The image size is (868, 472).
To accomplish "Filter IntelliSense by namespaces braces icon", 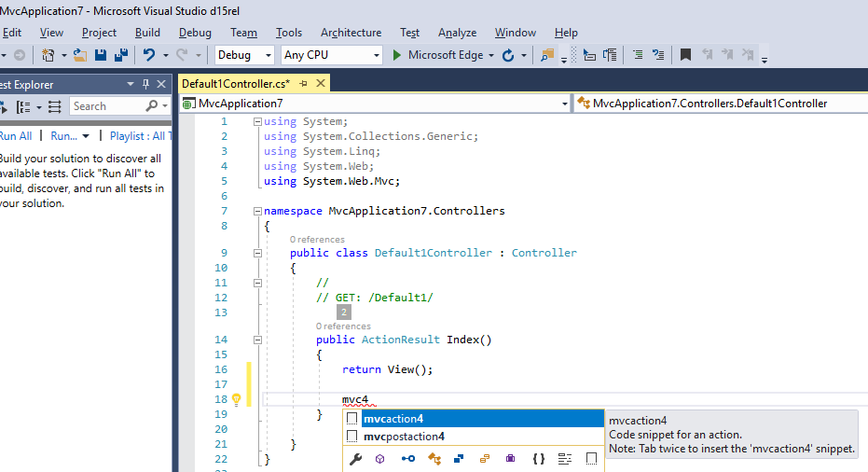I will tap(538, 459).
